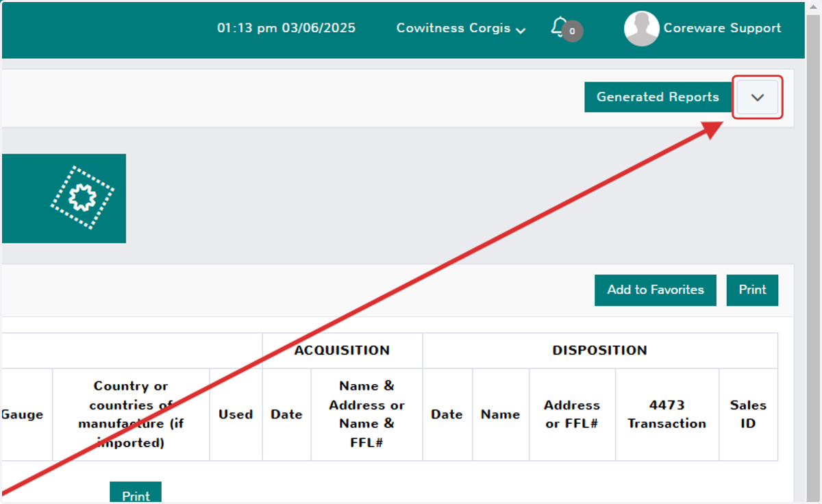Click the Acquisition Date column header
822x504 pixels.
click(x=286, y=414)
